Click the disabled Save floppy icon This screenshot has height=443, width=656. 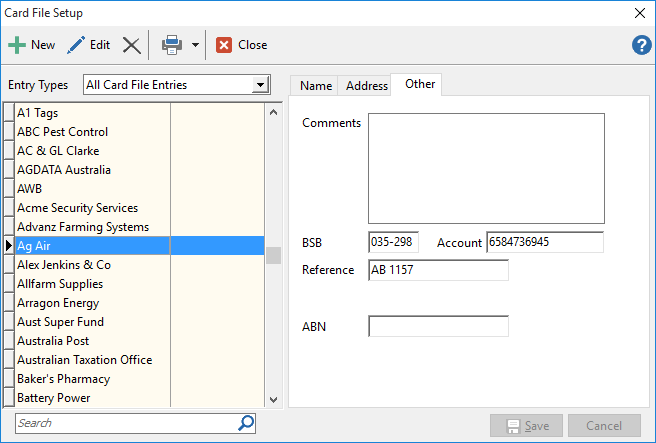click(x=513, y=426)
